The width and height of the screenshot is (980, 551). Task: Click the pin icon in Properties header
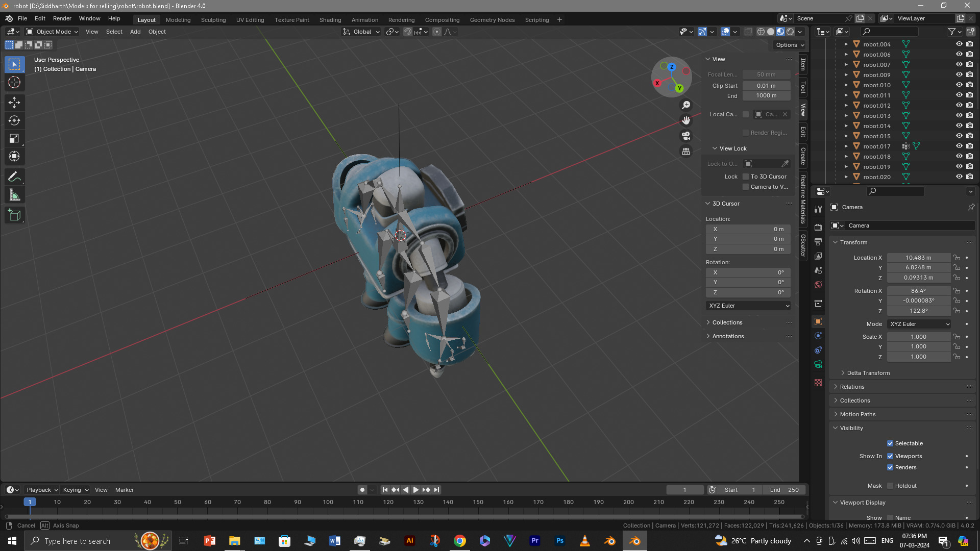click(x=971, y=207)
